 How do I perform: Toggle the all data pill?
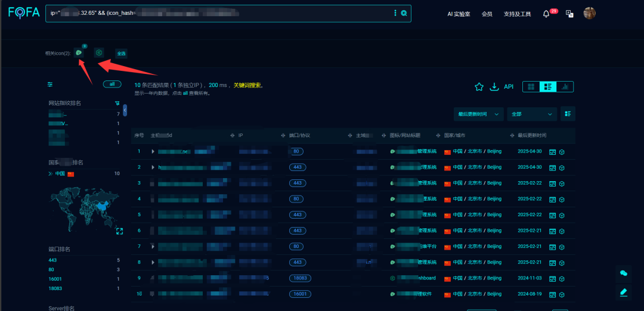(112, 84)
